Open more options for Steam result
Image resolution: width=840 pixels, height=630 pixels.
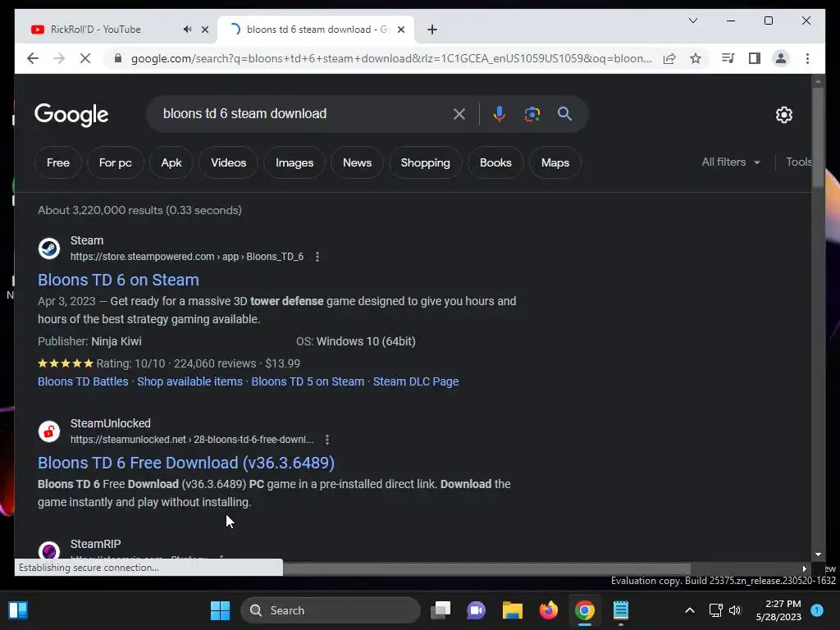click(x=317, y=257)
